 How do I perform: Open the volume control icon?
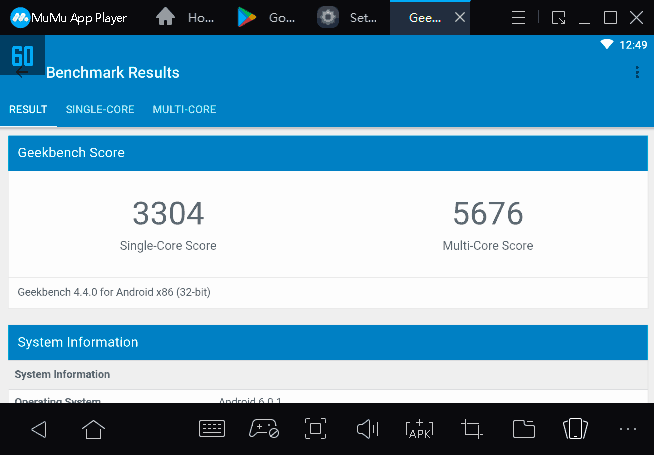[x=367, y=429]
